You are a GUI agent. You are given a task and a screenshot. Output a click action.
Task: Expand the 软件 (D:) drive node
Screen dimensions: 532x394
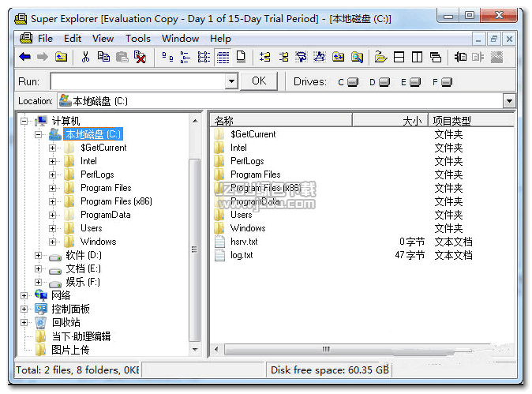39,255
